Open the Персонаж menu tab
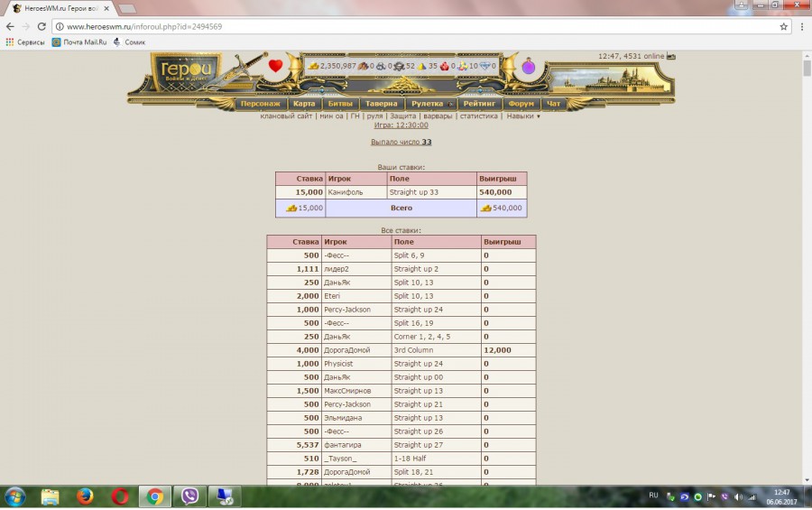Viewport: 812px width, 510px height. click(261, 104)
